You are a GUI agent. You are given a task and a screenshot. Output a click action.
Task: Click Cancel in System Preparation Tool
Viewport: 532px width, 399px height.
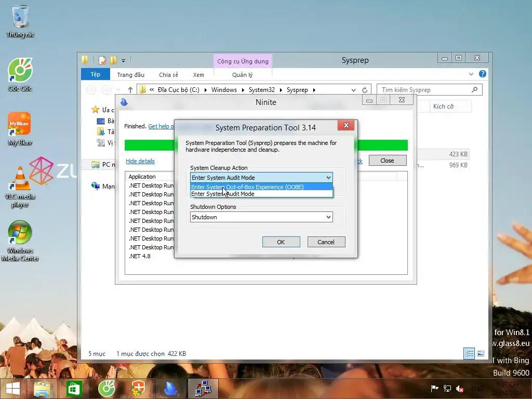(x=326, y=242)
